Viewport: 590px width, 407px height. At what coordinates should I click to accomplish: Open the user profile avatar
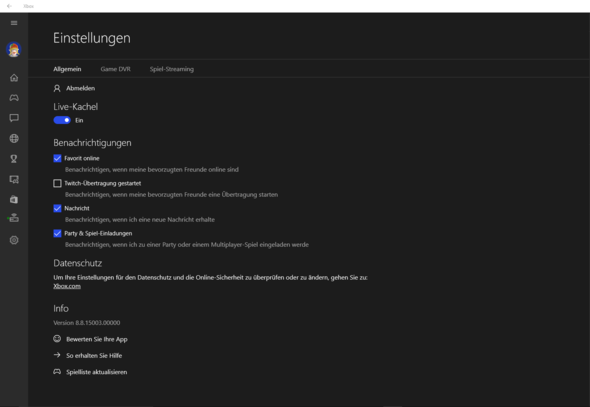click(14, 50)
